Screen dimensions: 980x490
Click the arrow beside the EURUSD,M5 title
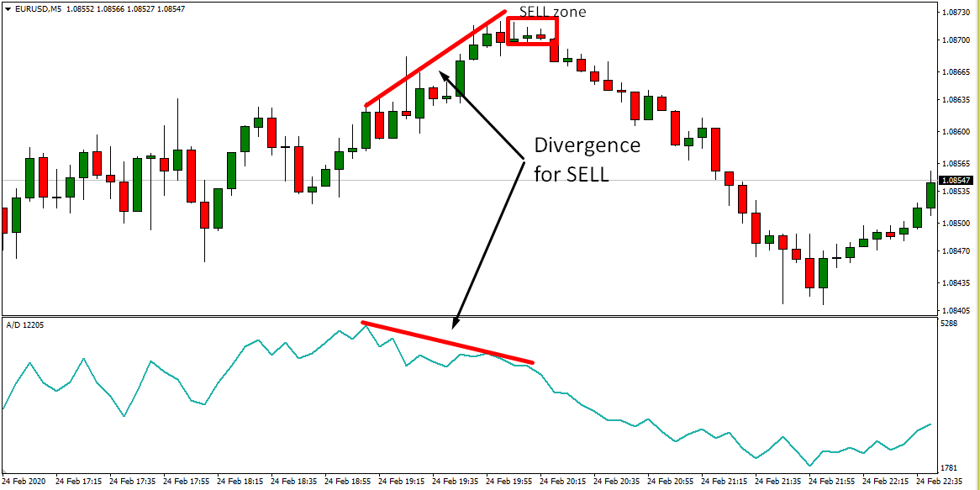[x=7, y=8]
